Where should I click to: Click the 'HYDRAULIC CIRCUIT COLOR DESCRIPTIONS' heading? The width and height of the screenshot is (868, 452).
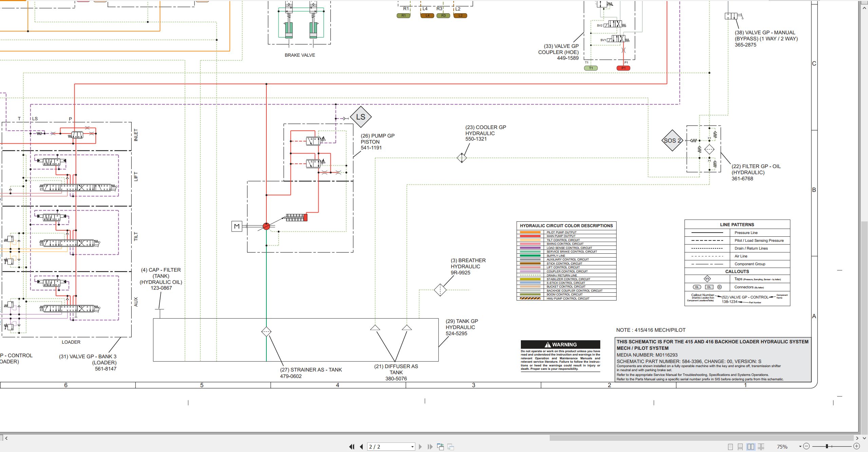(x=566, y=226)
